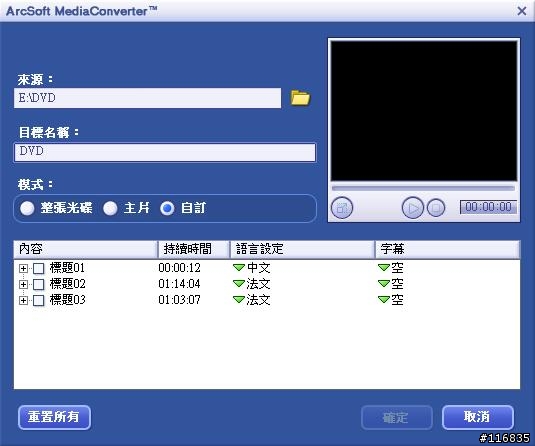
Task: Click the fullscreen preview icon
Action: tap(342, 208)
